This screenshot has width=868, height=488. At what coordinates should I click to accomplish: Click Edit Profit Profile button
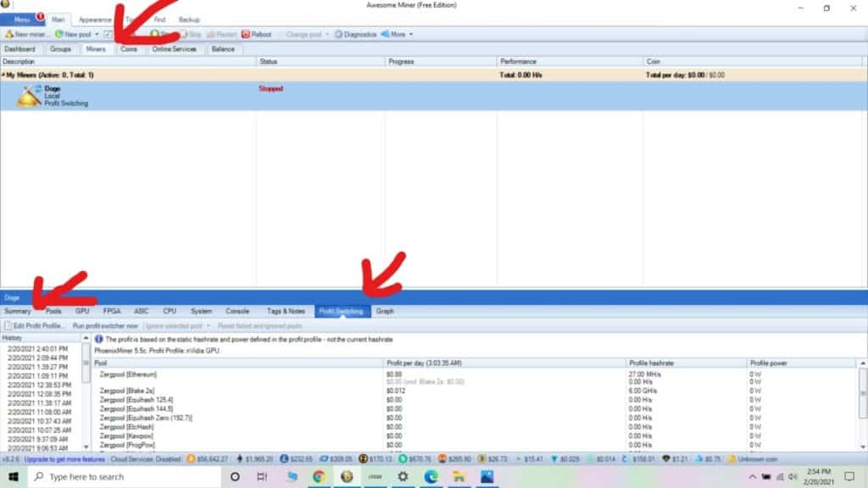34,326
